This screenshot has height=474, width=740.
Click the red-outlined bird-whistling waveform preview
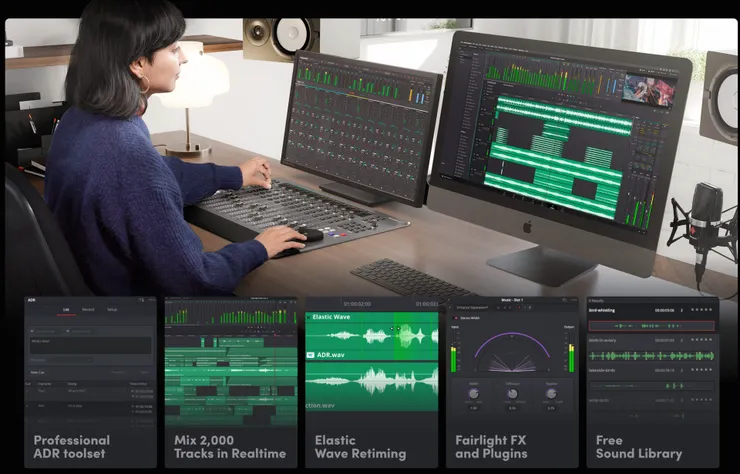pyautogui.click(x=651, y=326)
